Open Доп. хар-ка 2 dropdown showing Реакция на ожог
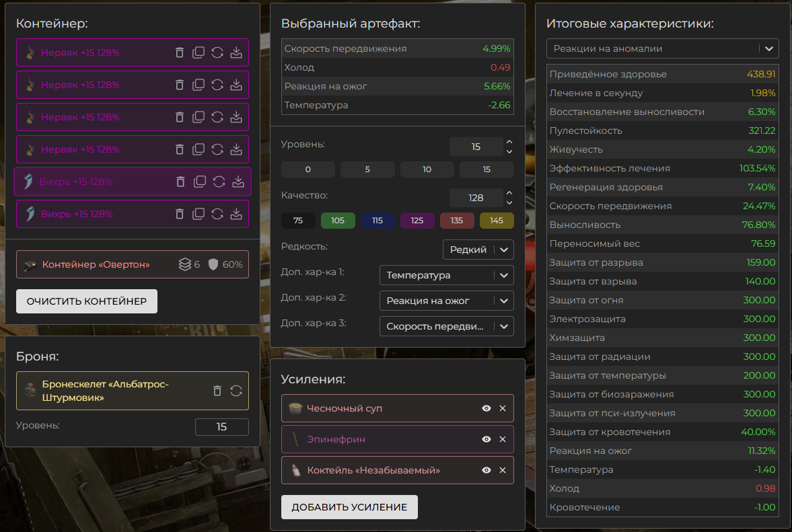The image size is (792, 532). click(447, 301)
